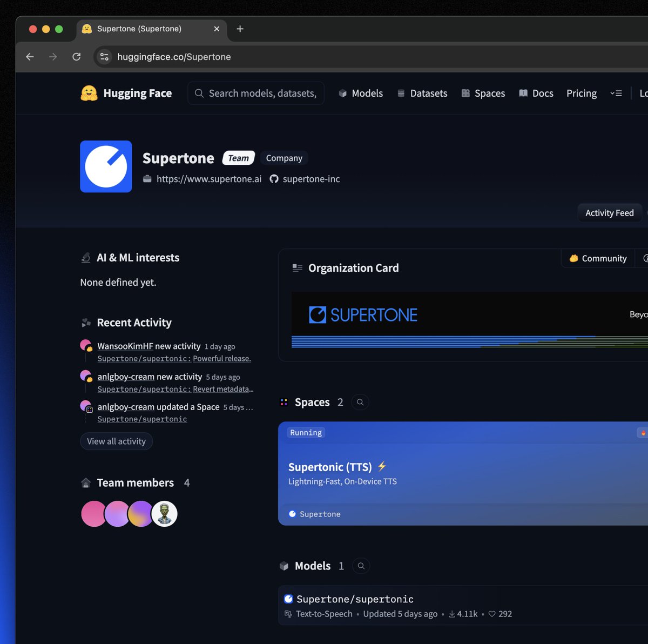Open the Community tab button
The image size is (648, 644).
(598, 258)
